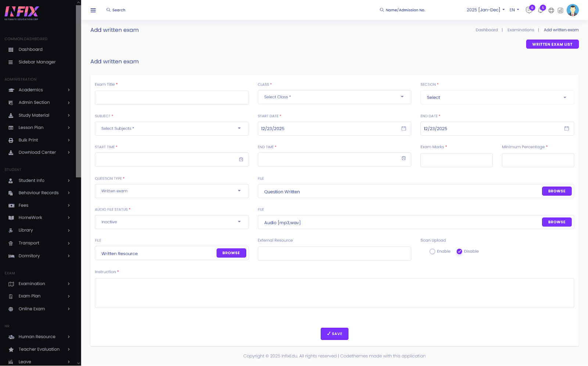Click the globe website icon

click(551, 11)
